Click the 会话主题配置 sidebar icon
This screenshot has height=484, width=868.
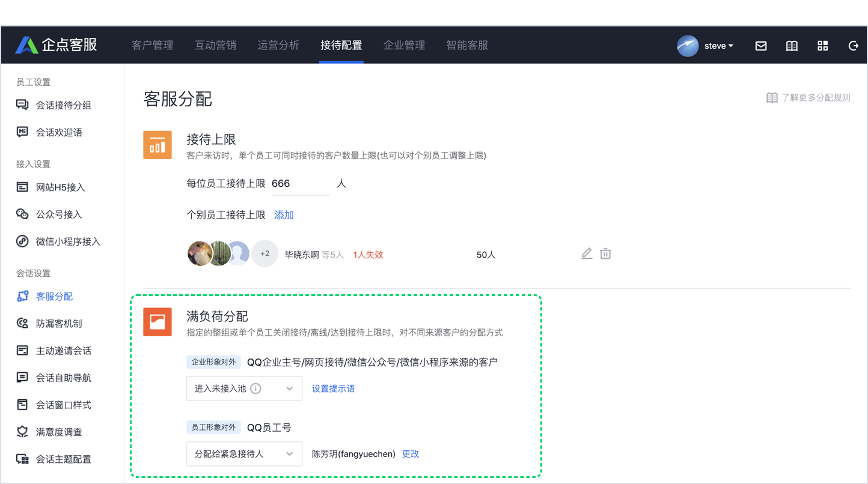22,459
